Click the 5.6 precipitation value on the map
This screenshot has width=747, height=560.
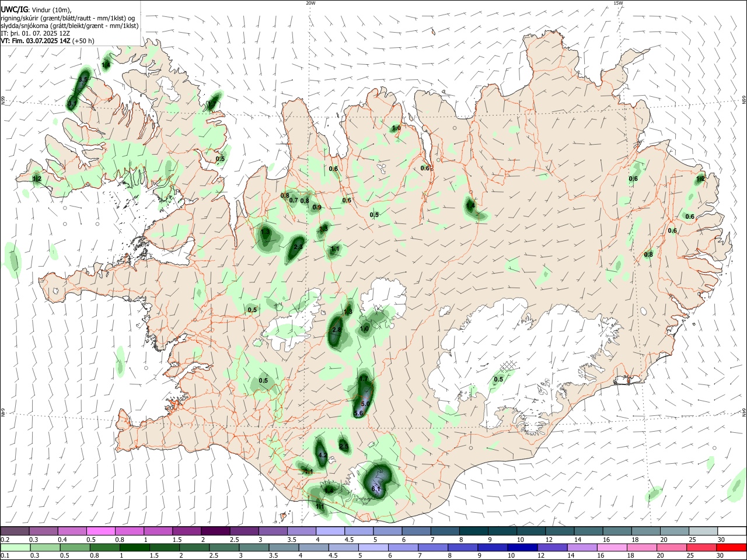pos(358,413)
